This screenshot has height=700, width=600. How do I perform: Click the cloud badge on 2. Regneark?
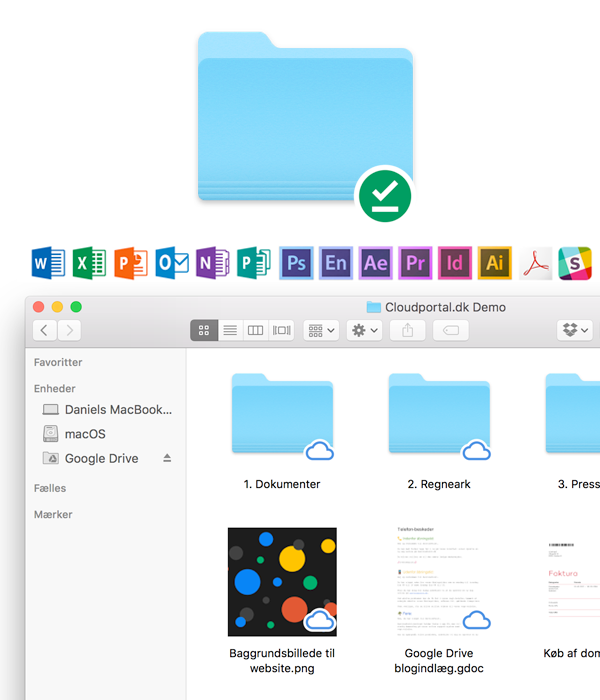pyautogui.click(x=476, y=450)
